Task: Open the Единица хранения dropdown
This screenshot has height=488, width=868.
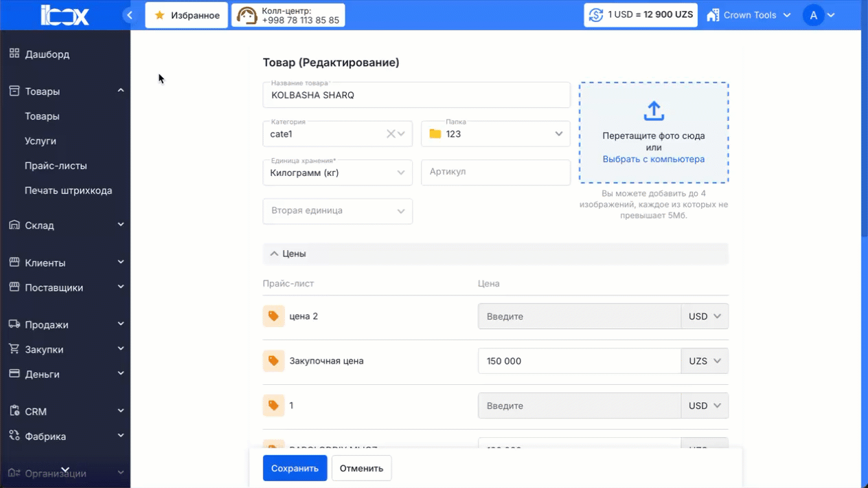Action: coord(336,173)
